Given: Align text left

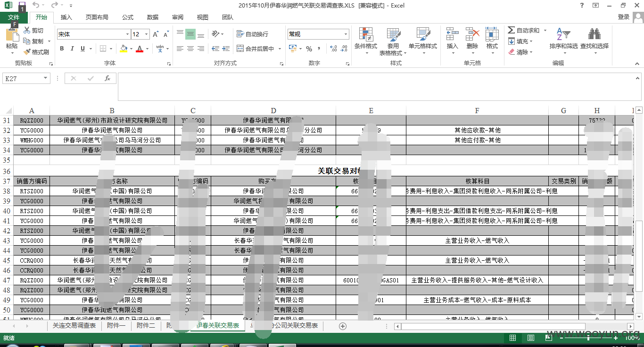Looking at the screenshot, I should (x=180, y=49).
